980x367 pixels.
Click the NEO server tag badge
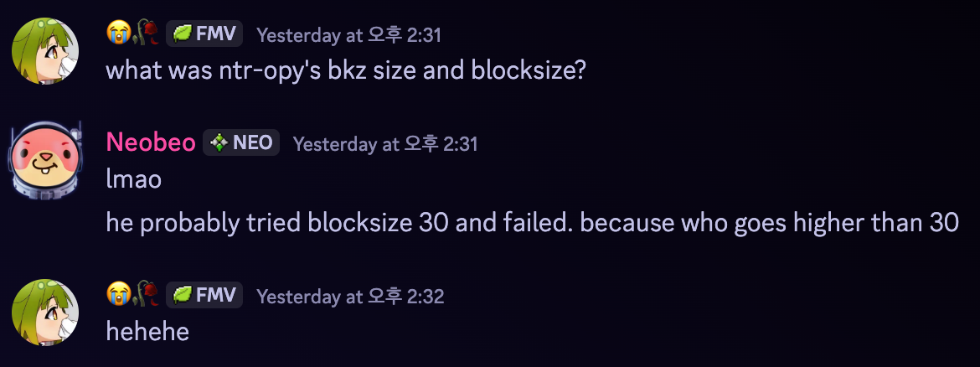241,143
